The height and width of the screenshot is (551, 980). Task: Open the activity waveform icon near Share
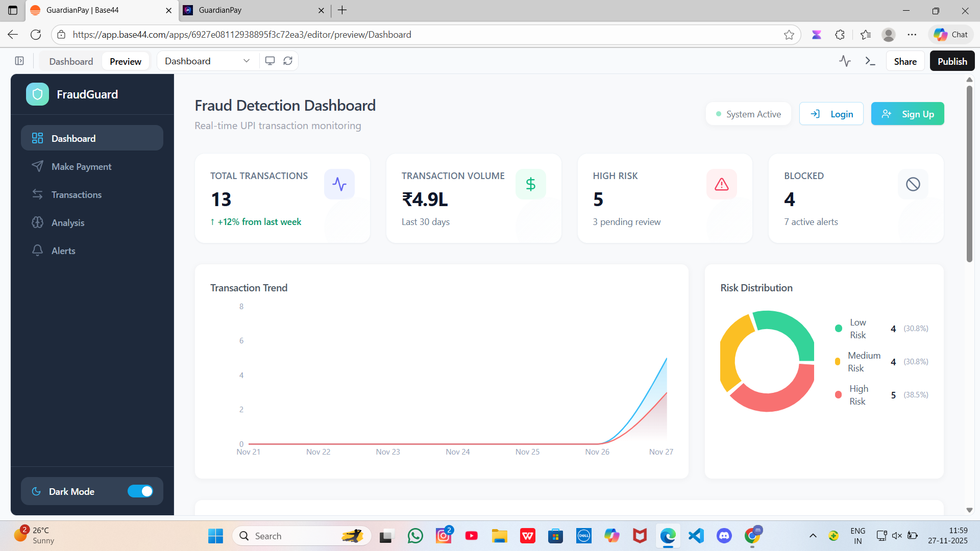point(845,61)
